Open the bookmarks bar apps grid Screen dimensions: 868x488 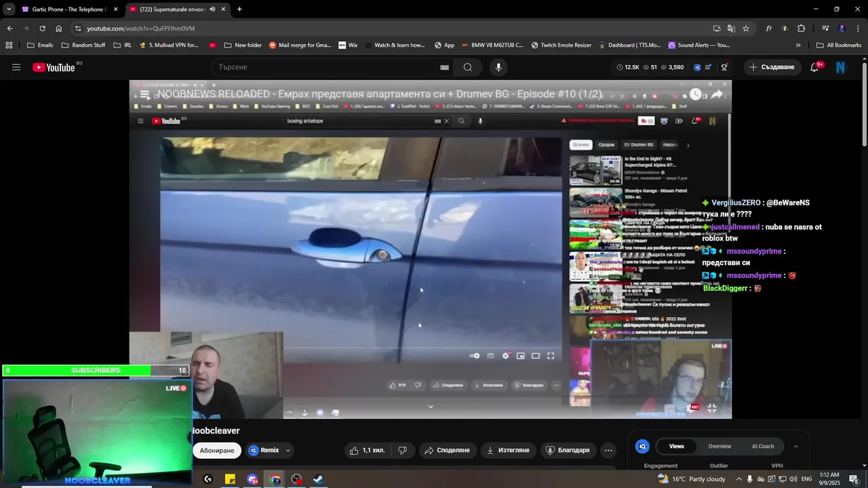[x=9, y=45]
